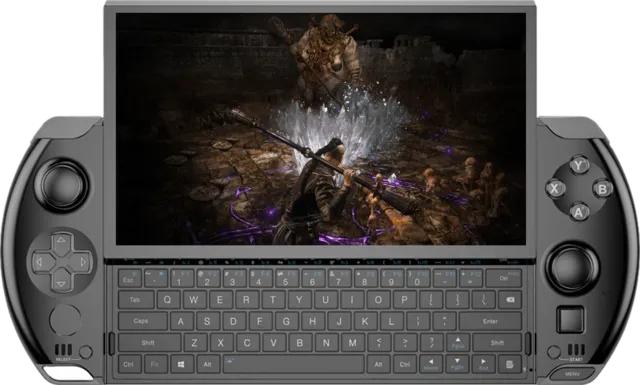Tap the A face button on the gamepad

[x=579, y=212]
